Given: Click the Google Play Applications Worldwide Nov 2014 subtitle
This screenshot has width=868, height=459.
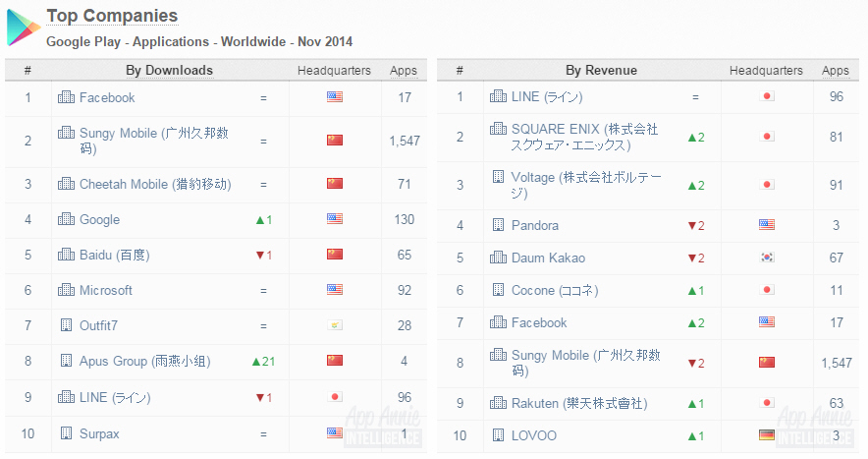Looking at the screenshot, I should pyautogui.click(x=199, y=41).
